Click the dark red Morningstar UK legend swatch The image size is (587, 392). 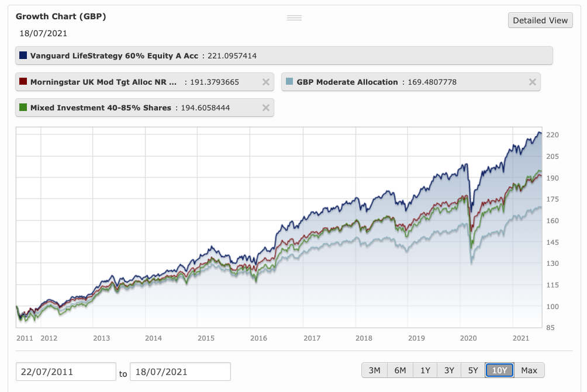(24, 82)
